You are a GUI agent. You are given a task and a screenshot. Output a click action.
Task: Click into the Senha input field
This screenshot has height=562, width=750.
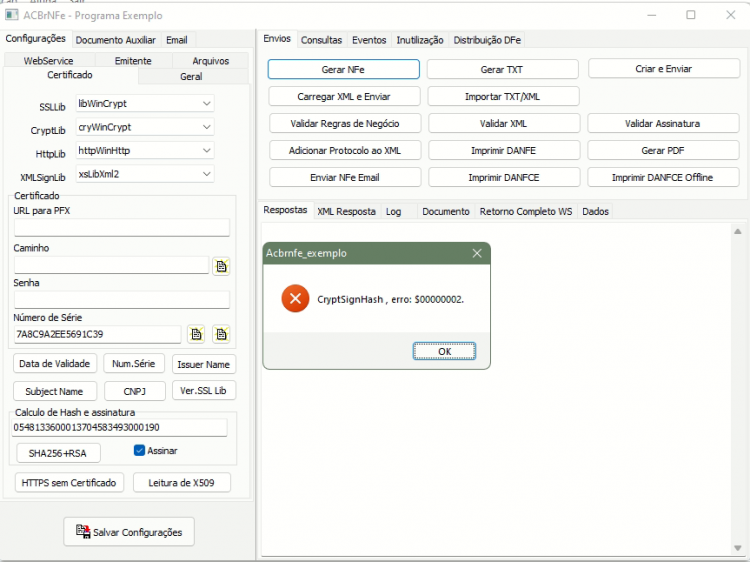[x=121, y=300]
